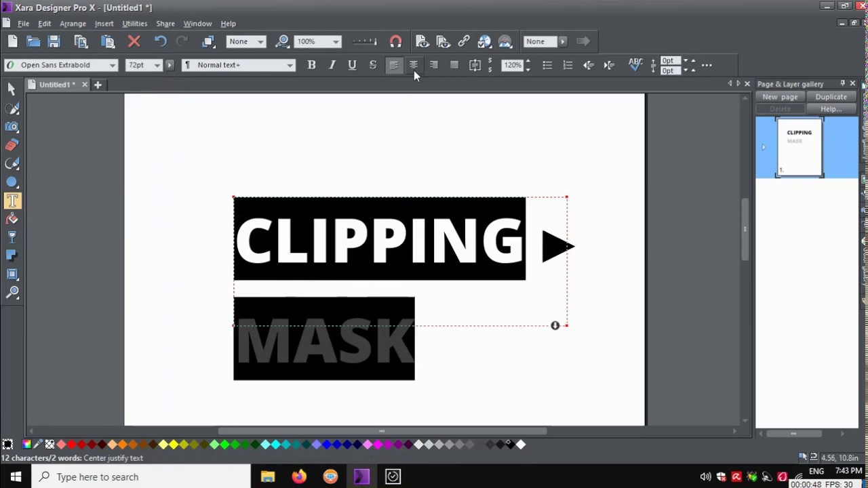Select the Zoom tool in left toolbar
868x488 pixels.
click(12, 293)
